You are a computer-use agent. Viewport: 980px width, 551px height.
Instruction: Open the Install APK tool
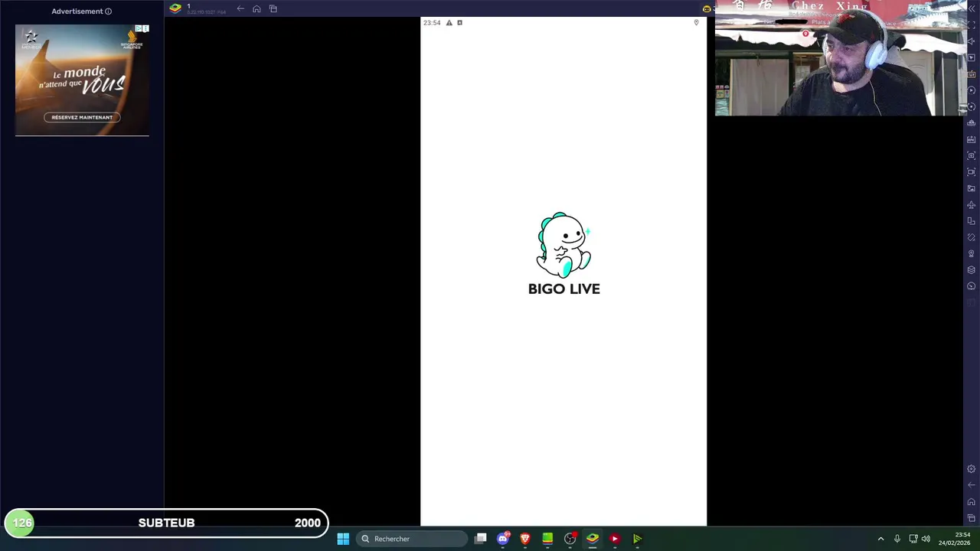972,139
